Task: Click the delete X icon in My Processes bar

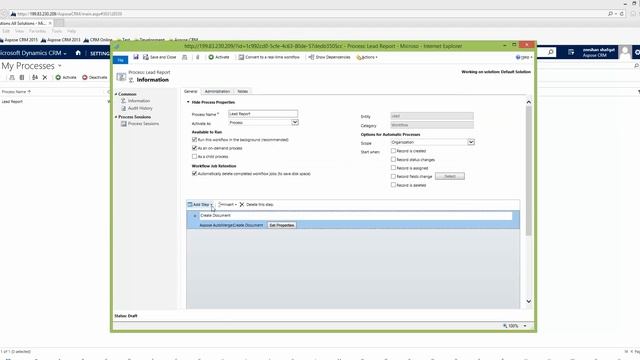Action: click(45, 77)
